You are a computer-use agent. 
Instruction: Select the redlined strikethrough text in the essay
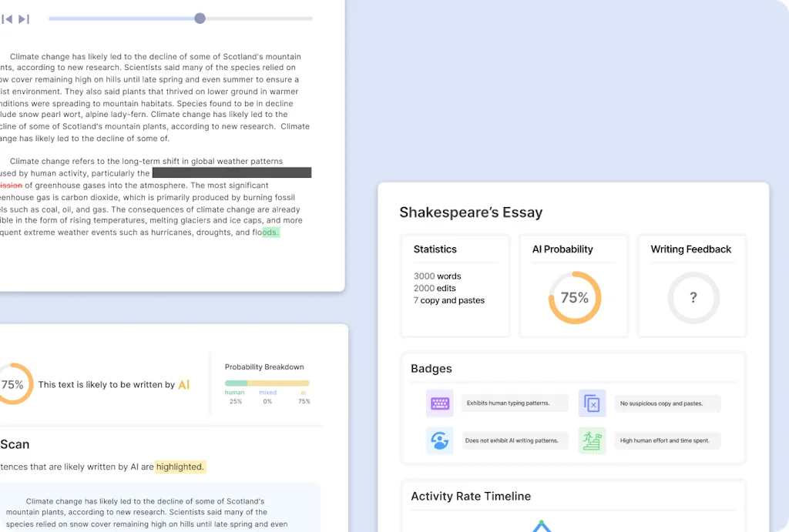point(11,185)
